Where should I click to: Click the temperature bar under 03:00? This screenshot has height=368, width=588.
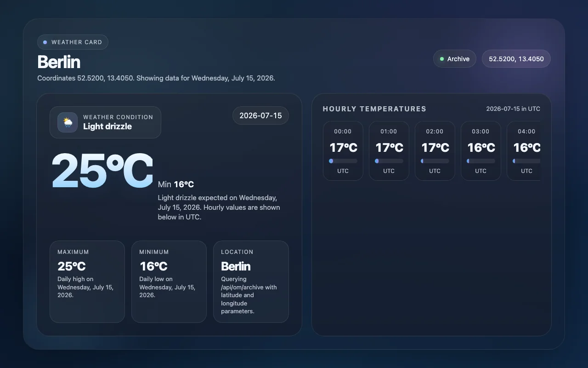(x=481, y=161)
